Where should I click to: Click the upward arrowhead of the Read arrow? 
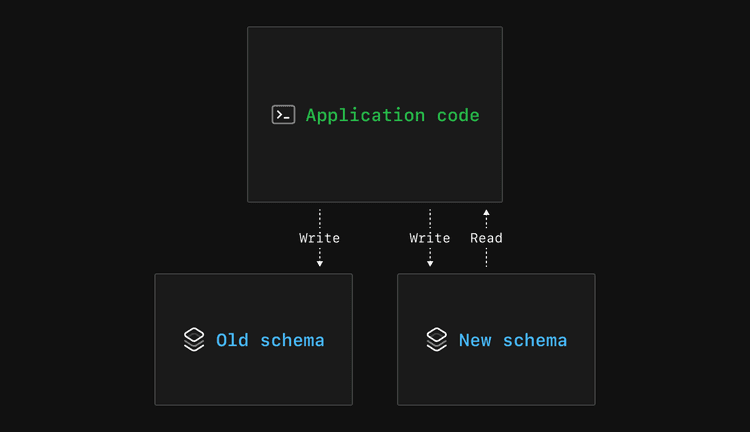(486, 213)
